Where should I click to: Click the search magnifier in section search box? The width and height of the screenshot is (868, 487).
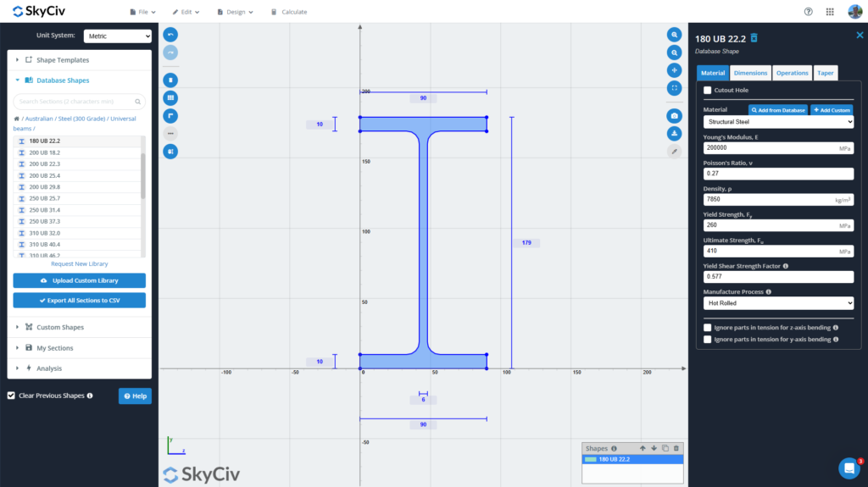138,102
